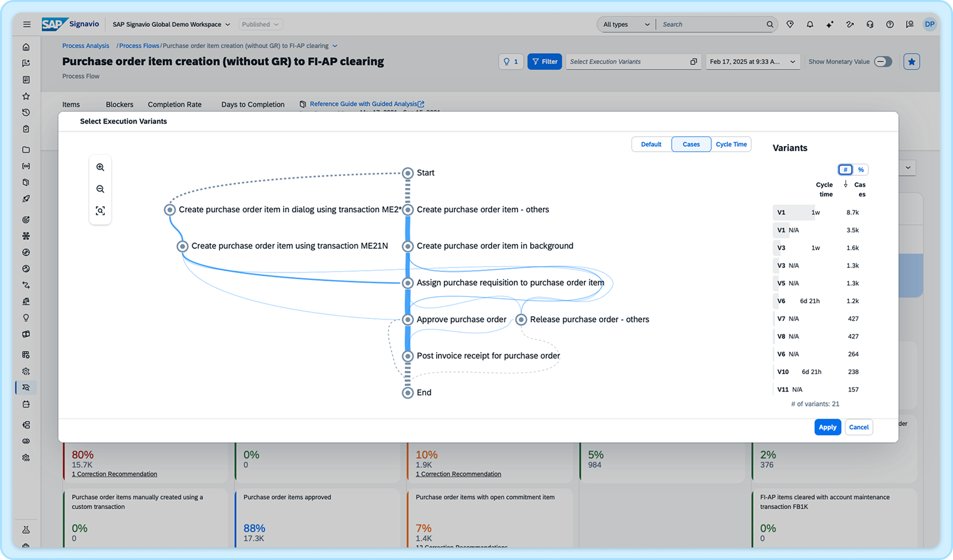Zoom in on the process graph
This screenshot has width=953, height=560.
pos(100,167)
